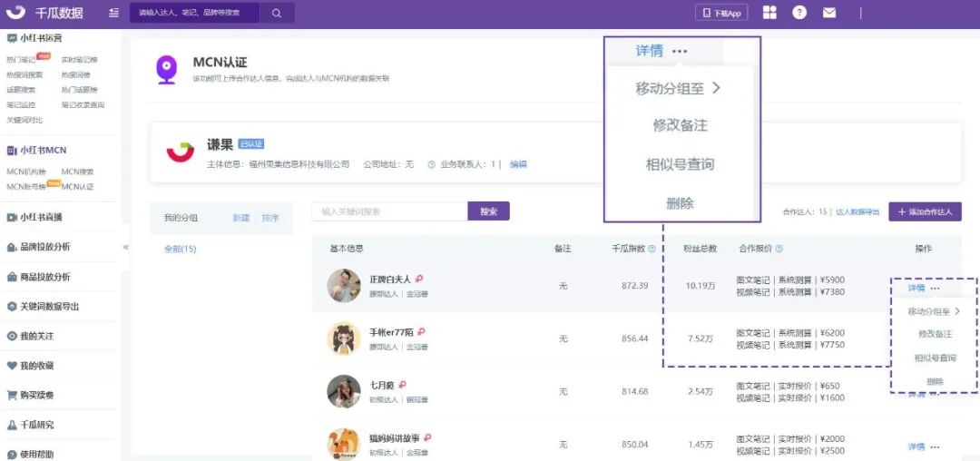Viewport: 980px width, 461px height.
Task: Click help icon beside 合作报价 column header
Action: [x=779, y=249]
